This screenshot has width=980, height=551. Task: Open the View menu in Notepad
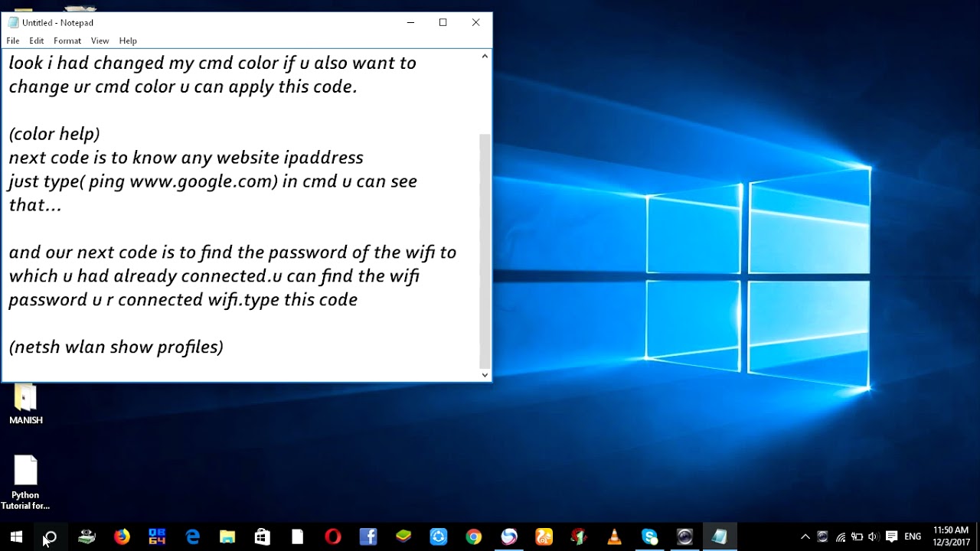[x=100, y=41]
